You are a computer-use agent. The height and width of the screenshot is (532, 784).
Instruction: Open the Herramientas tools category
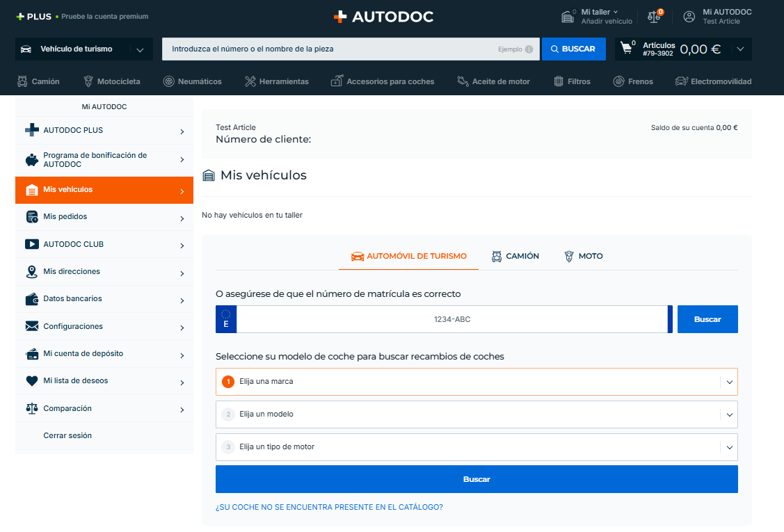tap(276, 81)
